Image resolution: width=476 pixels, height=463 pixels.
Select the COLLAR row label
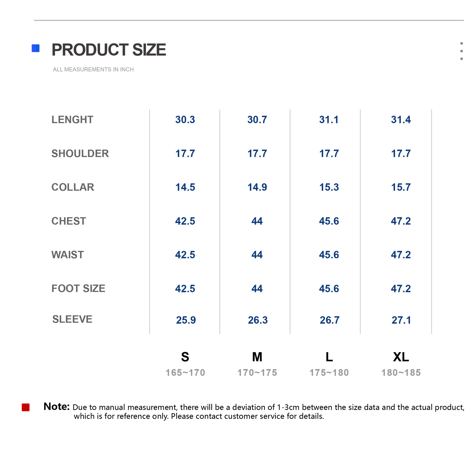[73, 187]
